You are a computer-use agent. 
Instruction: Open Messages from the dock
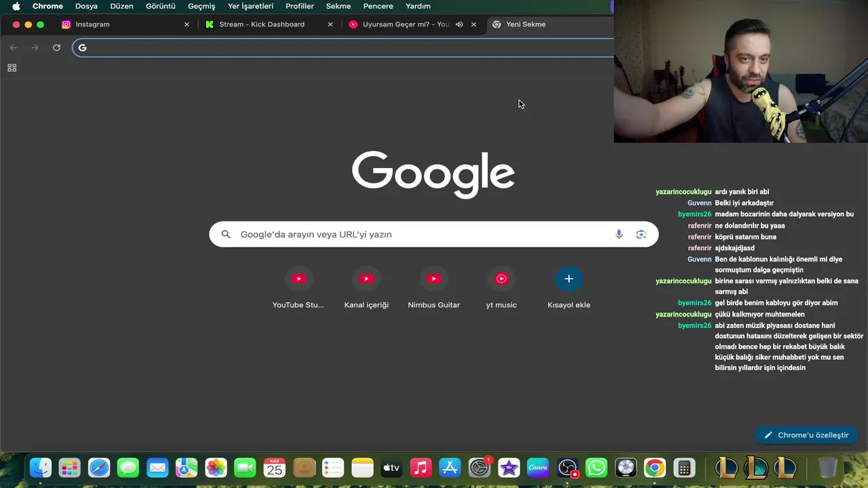point(128,468)
